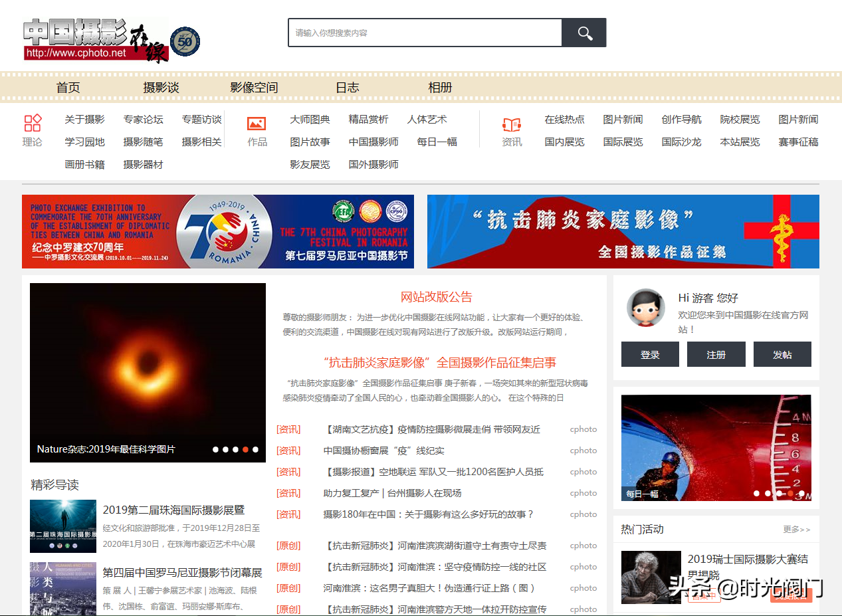842x616 pixels.
Task: Open the 国际展览 link
Action: (x=623, y=142)
